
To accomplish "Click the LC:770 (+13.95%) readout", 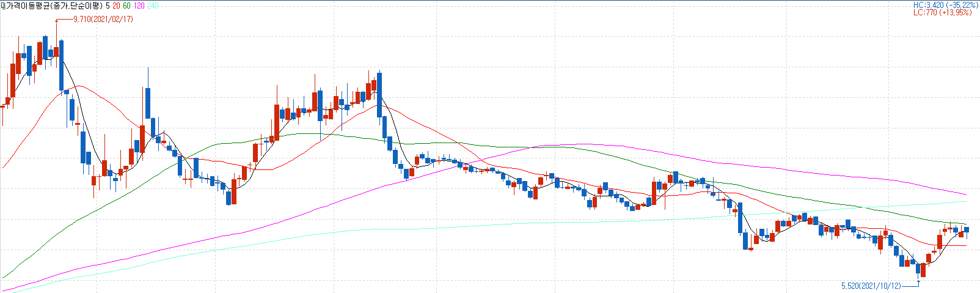I will [x=946, y=12].
